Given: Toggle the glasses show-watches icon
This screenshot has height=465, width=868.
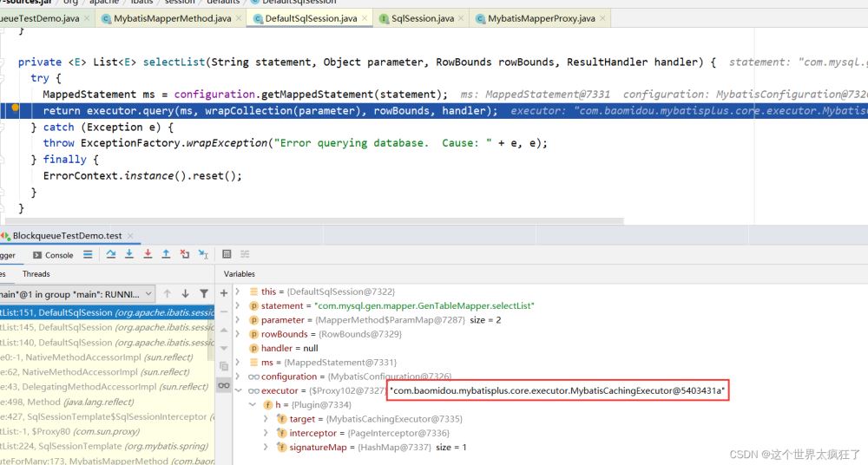Looking at the screenshot, I should click(224, 385).
